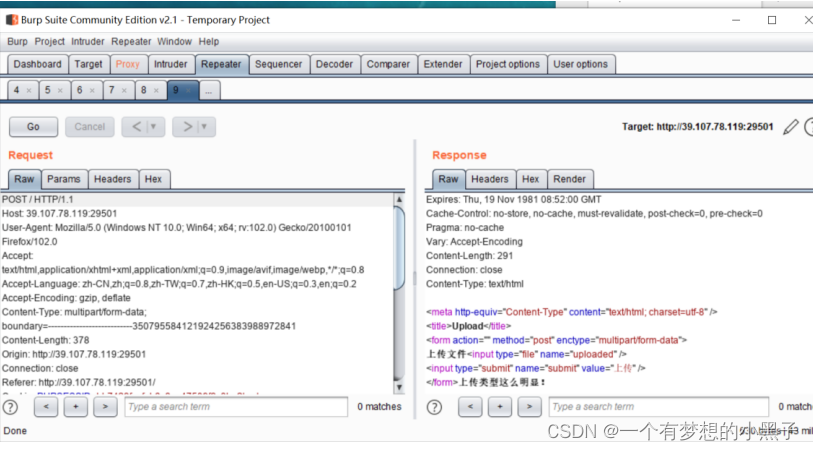The width and height of the screenshot is (813, 450).
Task: Open request search help question icon
Action: click(x=10, y=407)
